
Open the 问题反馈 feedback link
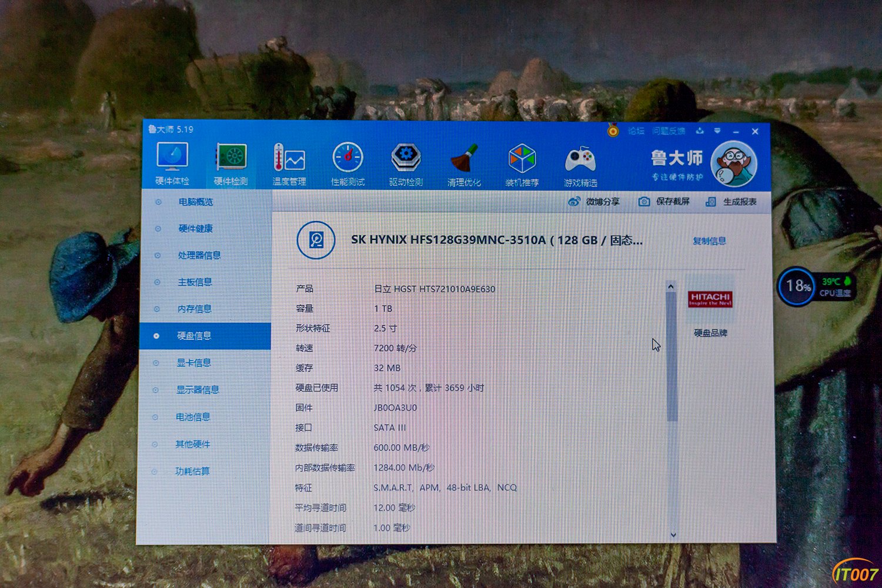point(669,131)
